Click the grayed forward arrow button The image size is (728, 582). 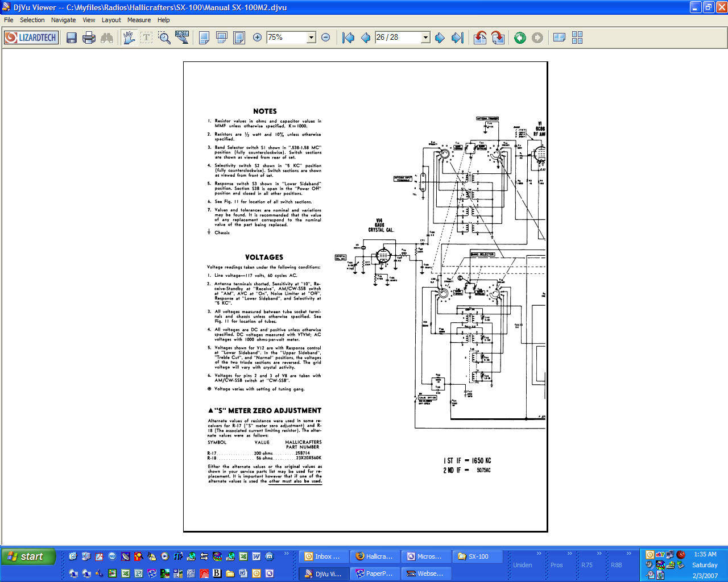click(x=537, y=38)
